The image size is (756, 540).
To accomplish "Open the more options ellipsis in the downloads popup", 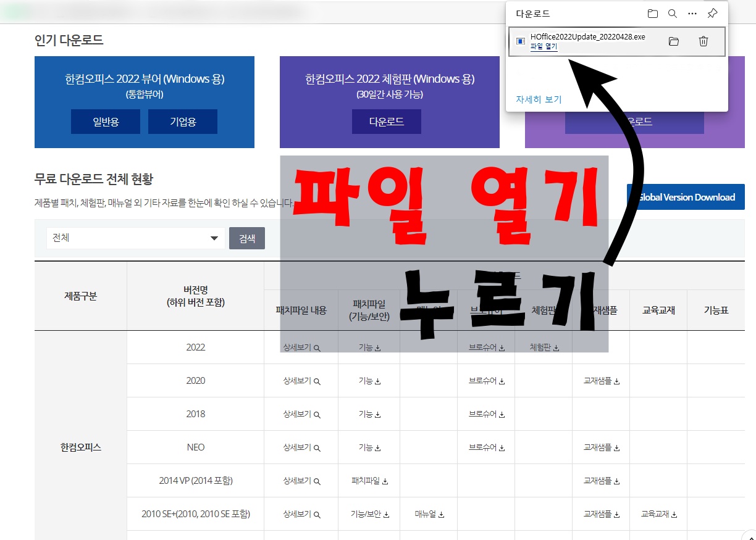I will click(692, 14).
